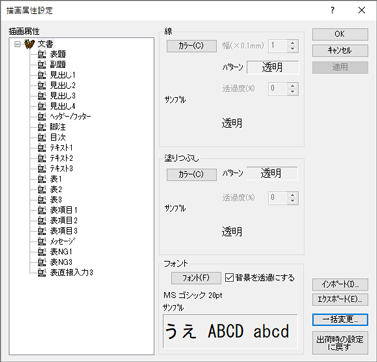Click the line パターン 透明 box

click(x=273, y=68)
